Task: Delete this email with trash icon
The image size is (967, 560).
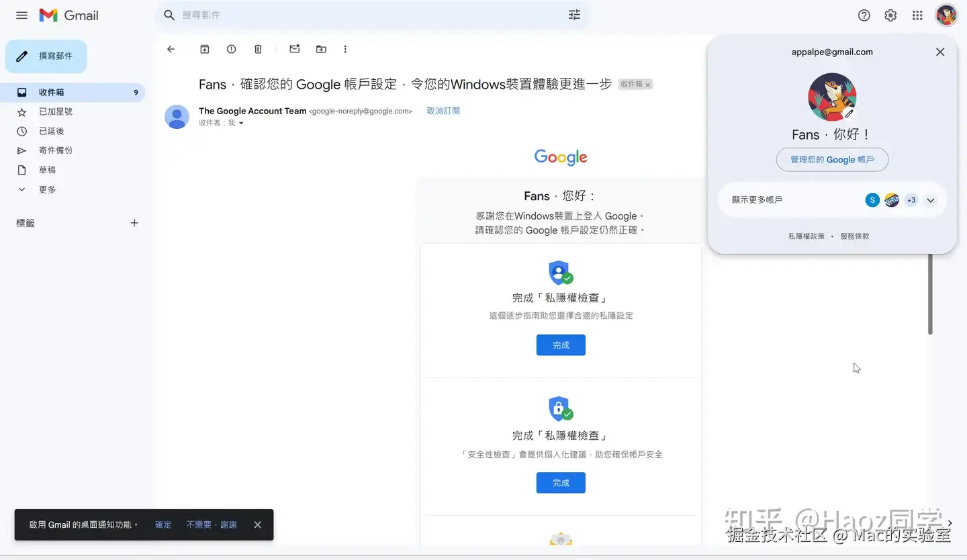Action: [258, 49]
